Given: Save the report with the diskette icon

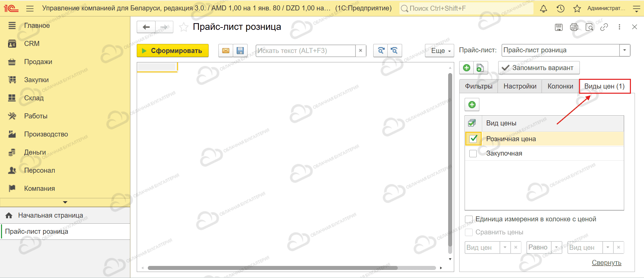Looking at the screenshot, I should click(x=240, y=51).
